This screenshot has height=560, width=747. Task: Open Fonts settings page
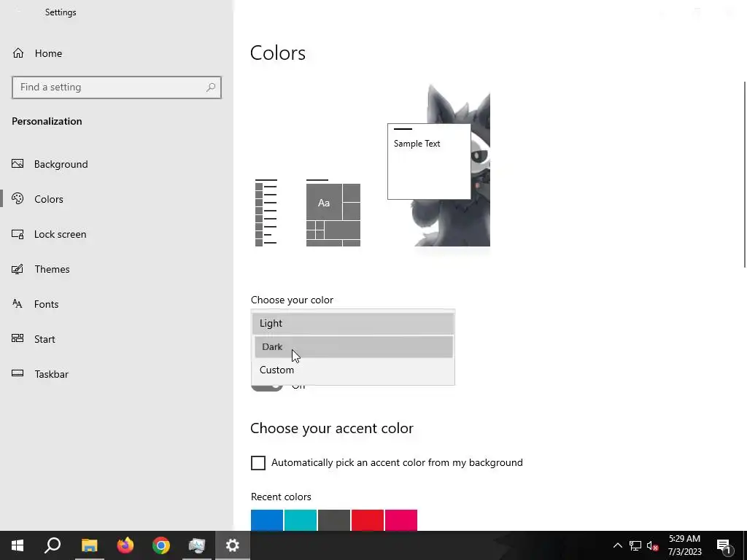[46, 304]
